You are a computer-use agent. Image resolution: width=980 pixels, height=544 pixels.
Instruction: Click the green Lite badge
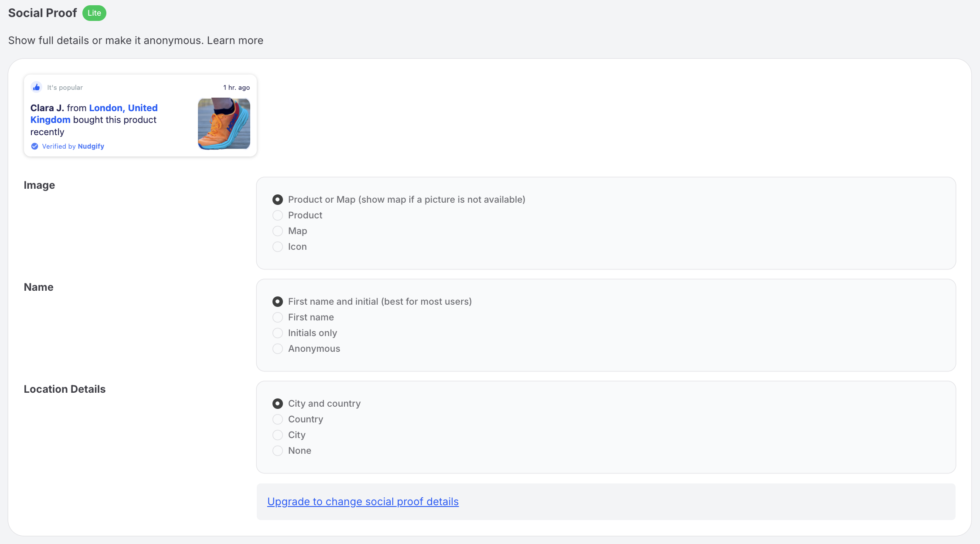tap(94, 13)
